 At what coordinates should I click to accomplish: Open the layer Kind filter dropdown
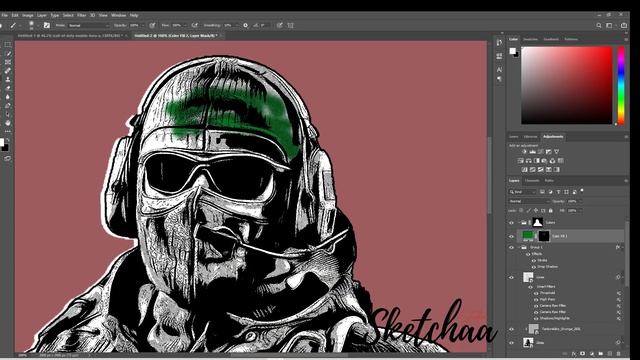click(522, 192)
